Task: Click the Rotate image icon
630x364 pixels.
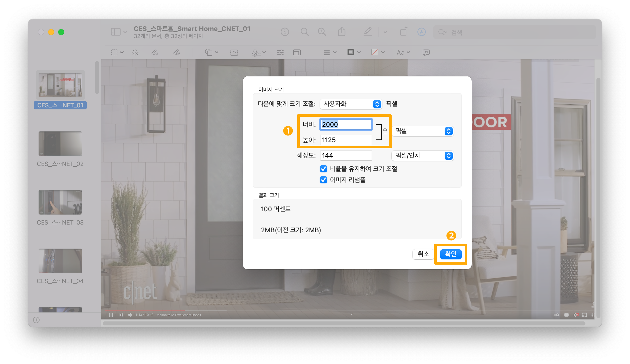Action: [x=404, y=32]
